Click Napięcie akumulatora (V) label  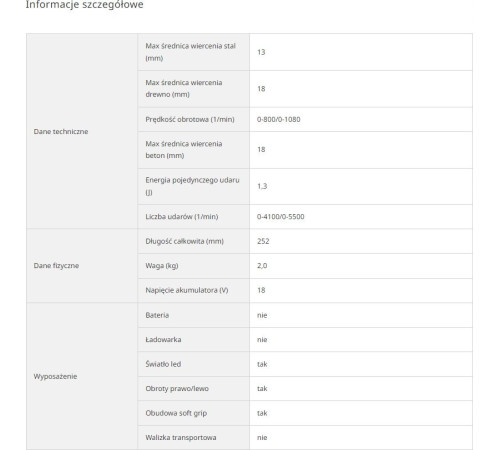[187, 290]
